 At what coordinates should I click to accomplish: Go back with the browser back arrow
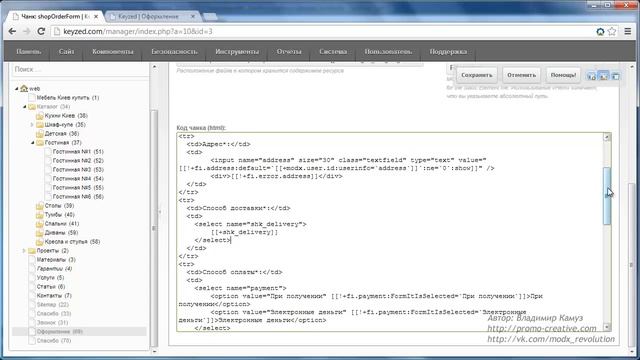12,31
